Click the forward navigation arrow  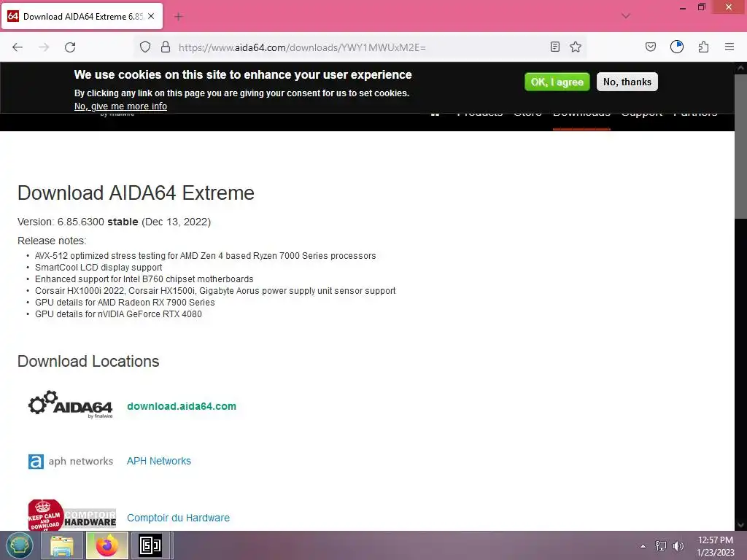[x=44, y=47]
